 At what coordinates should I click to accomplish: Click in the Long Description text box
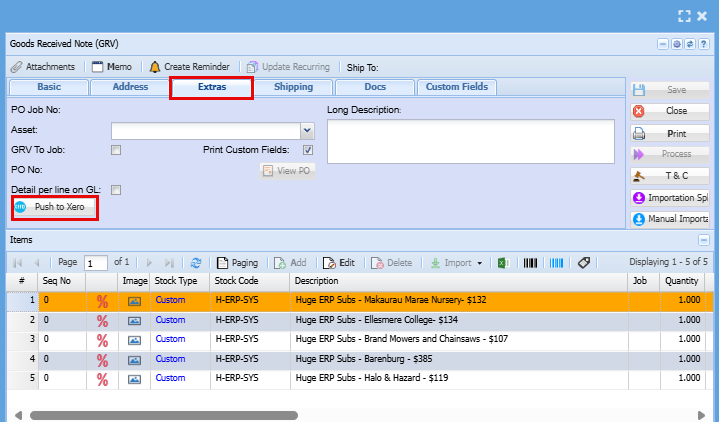(x=468, y=140)
